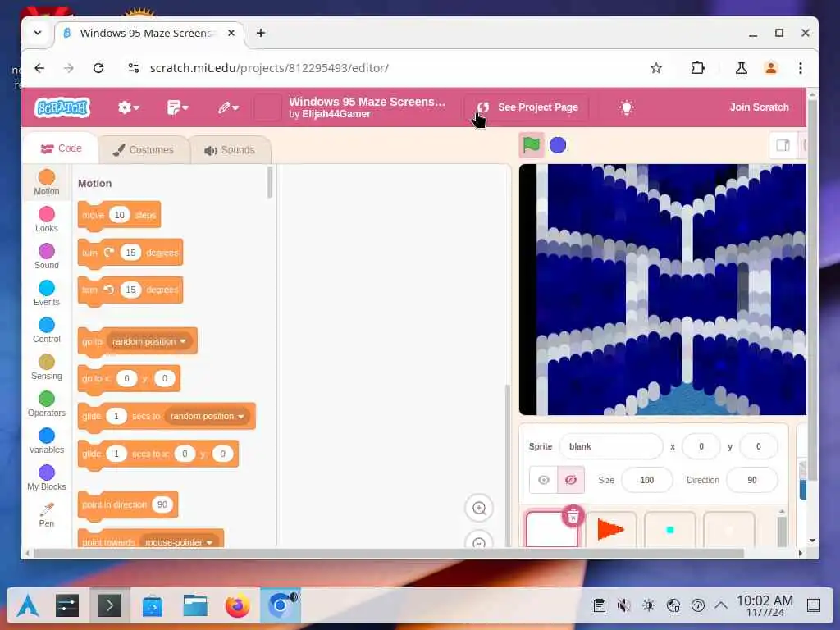Click the 'go to x: y:' block
This screenshot has width=840, height=630.
tap(129, 379)
